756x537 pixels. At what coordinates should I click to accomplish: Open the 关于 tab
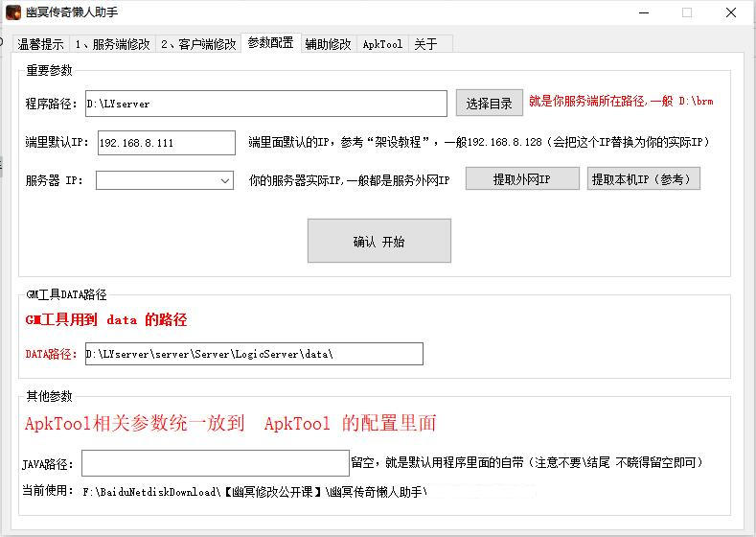pyautogui.click(x=425, y=44)
